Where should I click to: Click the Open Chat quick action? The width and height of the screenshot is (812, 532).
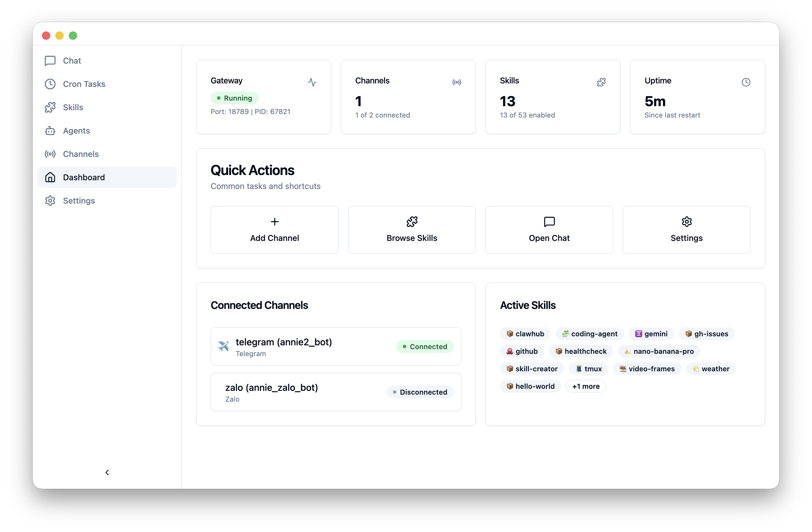click(x=549, y=230)
